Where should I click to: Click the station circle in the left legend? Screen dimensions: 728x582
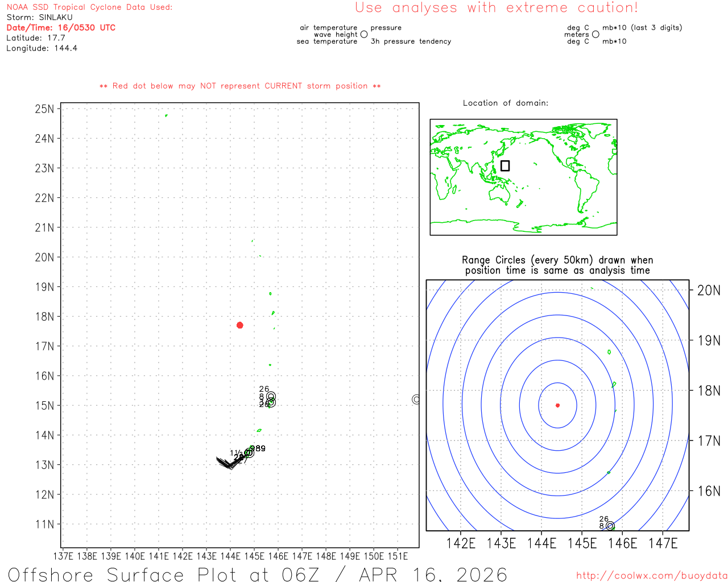tap(364, 34)
